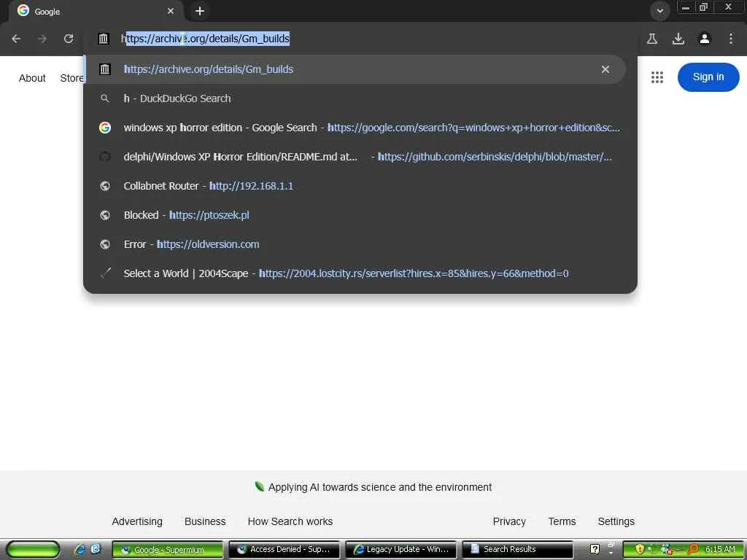This screenshot has width=747, height=560.
Task: Select the Blocked ptoszek.pl suggestion
Action: [x=355, y=215]
